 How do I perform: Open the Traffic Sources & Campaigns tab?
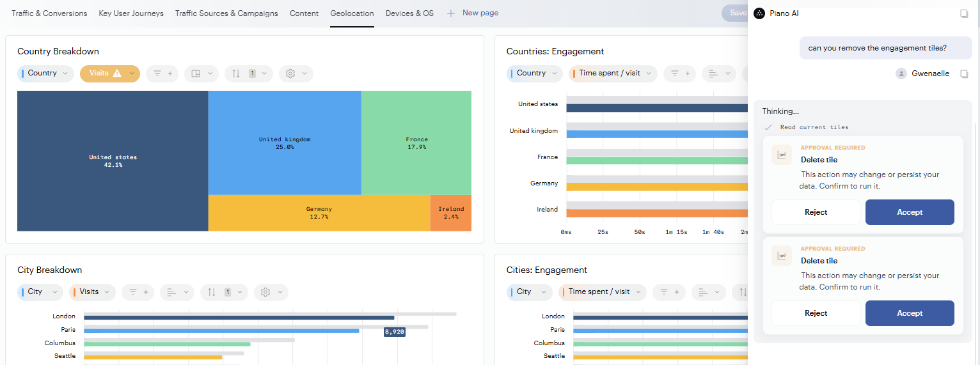[226, 13]
